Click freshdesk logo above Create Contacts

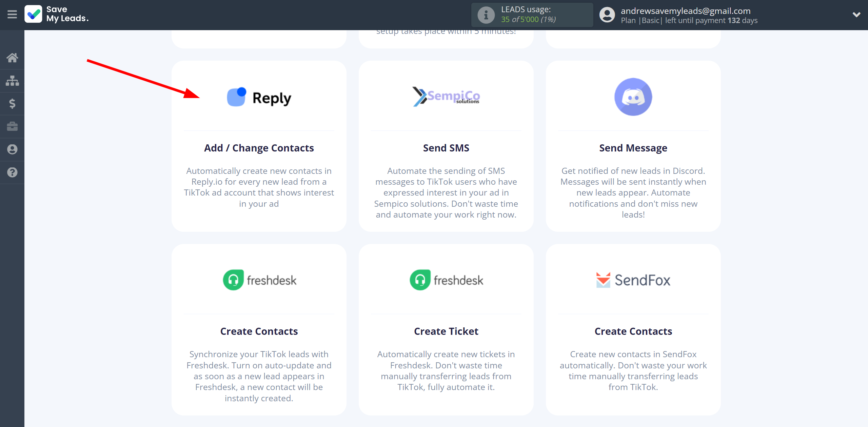point(259,280)
